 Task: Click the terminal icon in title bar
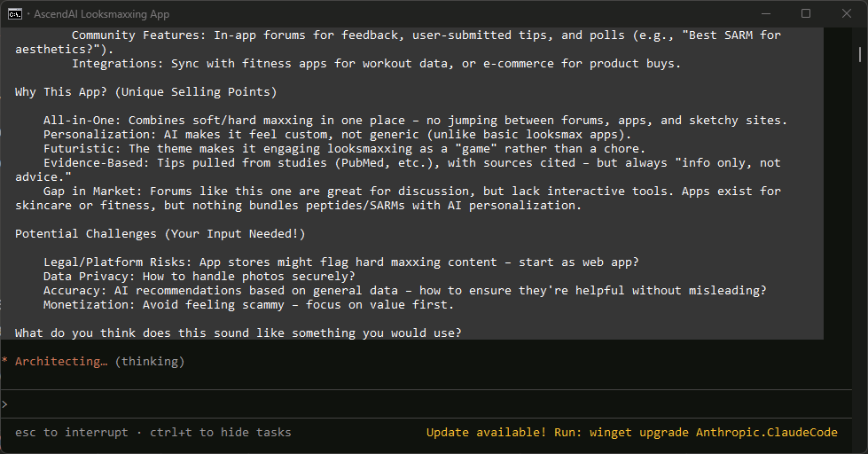[15, 14]
